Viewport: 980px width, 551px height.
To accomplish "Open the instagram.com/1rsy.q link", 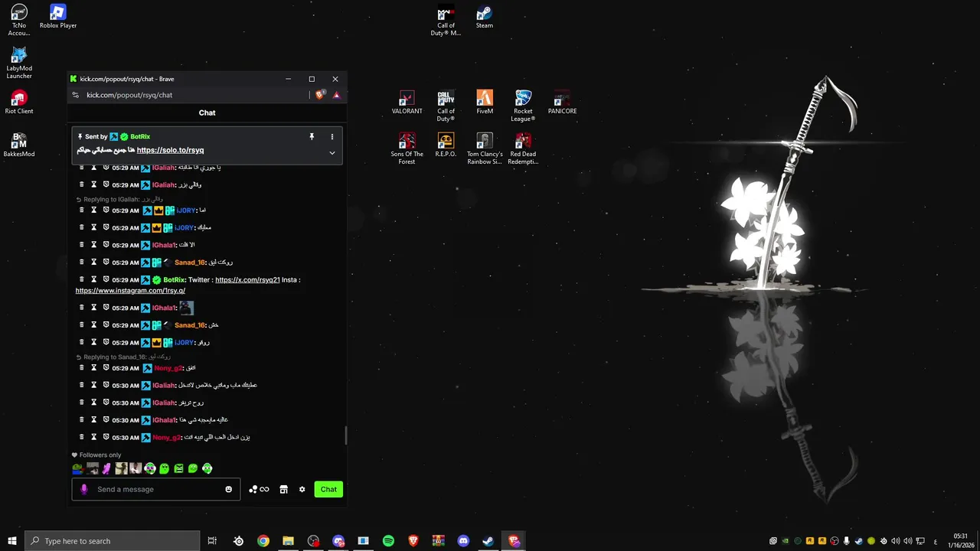I will coord(130,291).
